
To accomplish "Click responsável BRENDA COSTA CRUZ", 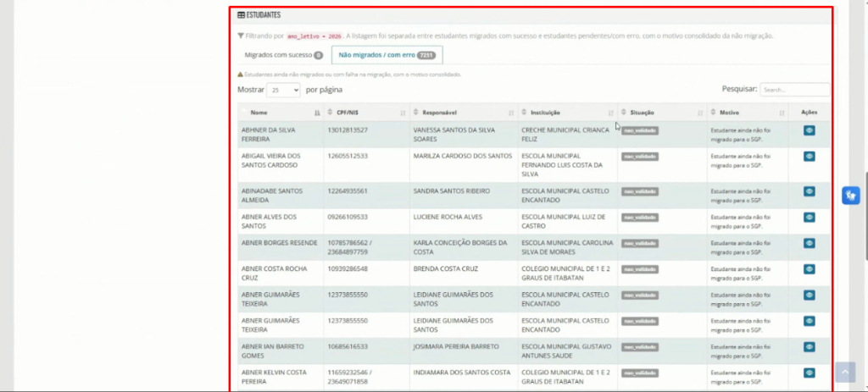I will 446,268.
